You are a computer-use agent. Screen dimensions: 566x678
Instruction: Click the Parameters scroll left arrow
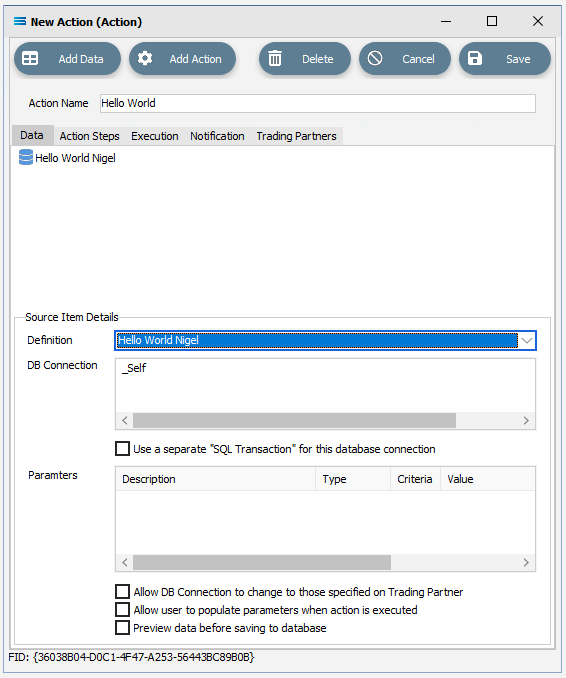[125, 563]
